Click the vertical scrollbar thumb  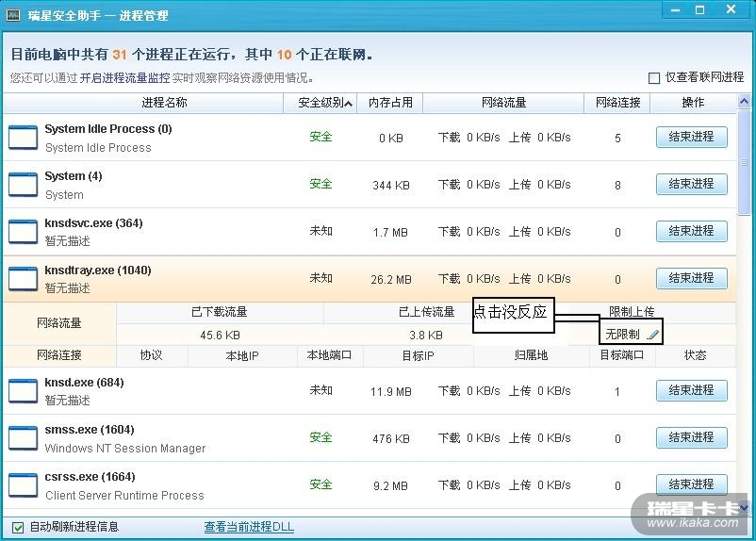[x=744, y=162]
